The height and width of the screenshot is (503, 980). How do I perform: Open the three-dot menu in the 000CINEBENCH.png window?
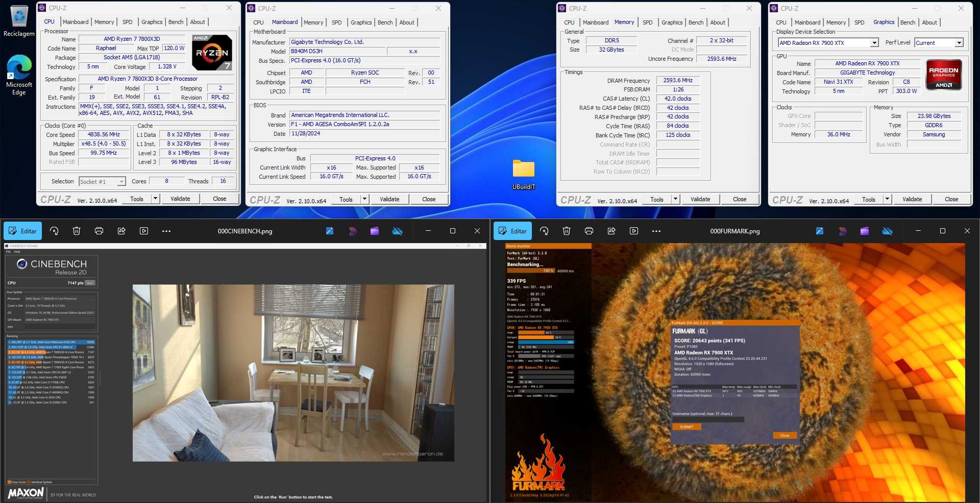pos(166,231)
